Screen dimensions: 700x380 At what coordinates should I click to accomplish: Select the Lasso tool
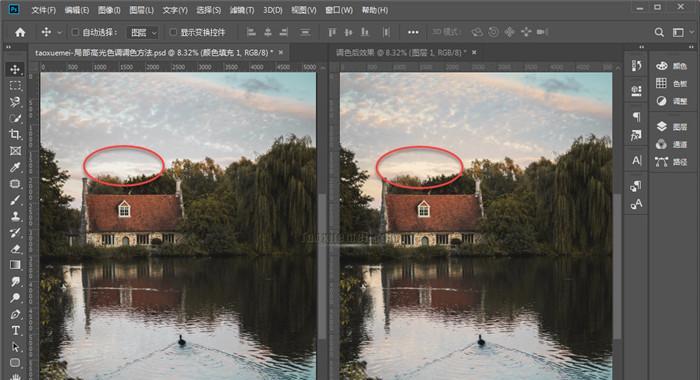15,102
